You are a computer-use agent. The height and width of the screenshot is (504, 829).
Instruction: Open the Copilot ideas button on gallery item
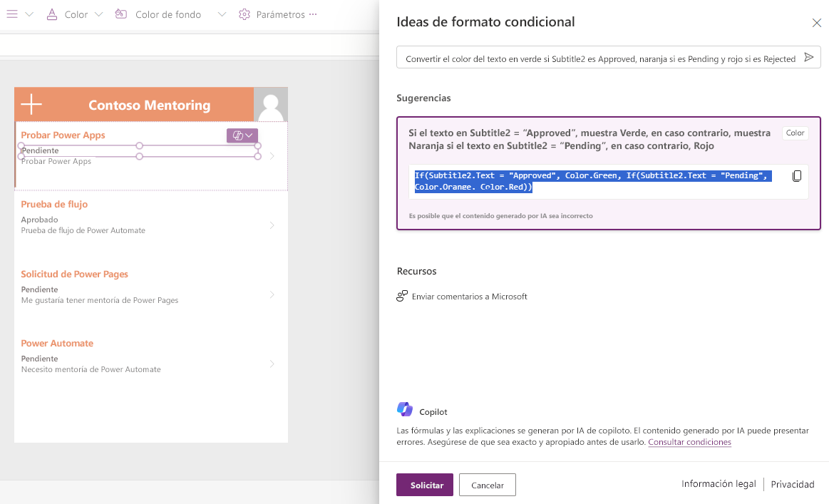242,135
